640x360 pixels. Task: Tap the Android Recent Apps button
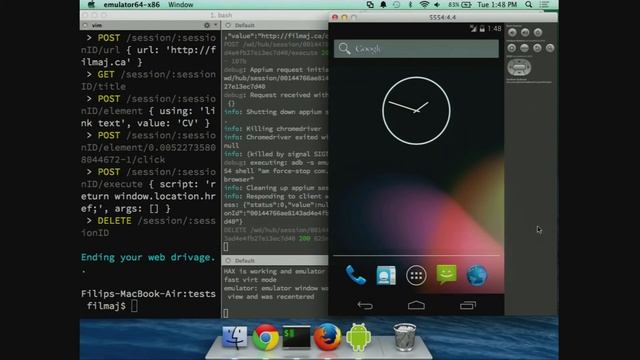tap(468, 305)
